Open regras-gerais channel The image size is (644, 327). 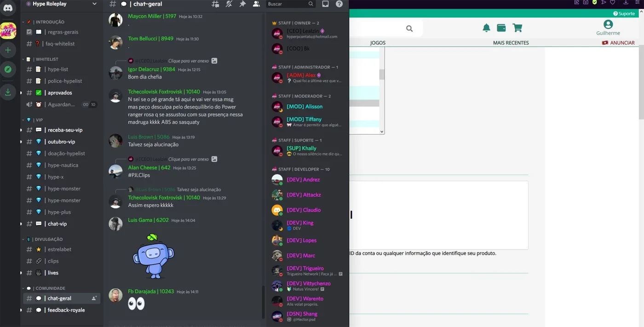point(62,32)
